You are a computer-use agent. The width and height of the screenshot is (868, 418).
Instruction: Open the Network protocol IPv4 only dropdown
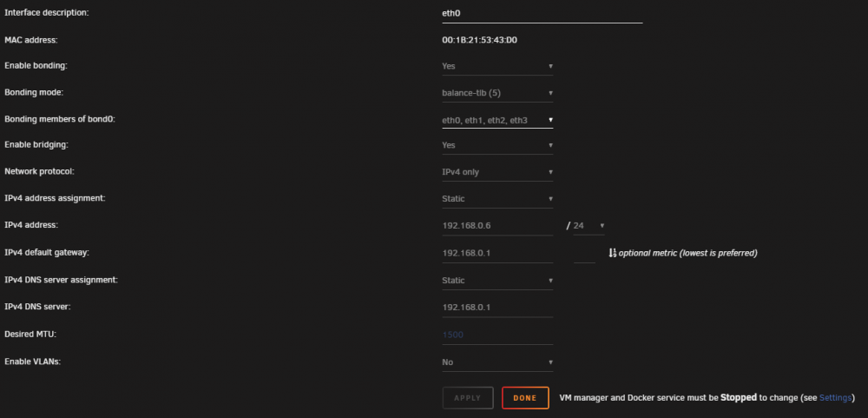pos(497,172)
